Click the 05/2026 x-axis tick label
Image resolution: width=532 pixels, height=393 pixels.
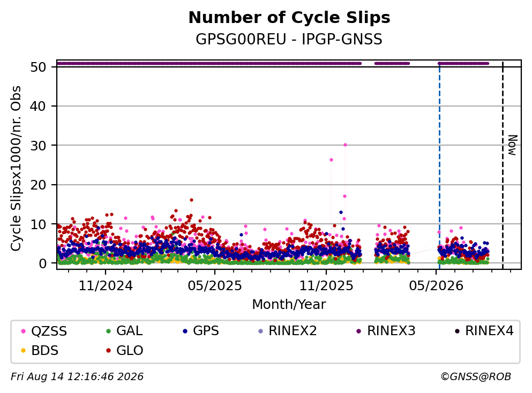coord(436,286)
